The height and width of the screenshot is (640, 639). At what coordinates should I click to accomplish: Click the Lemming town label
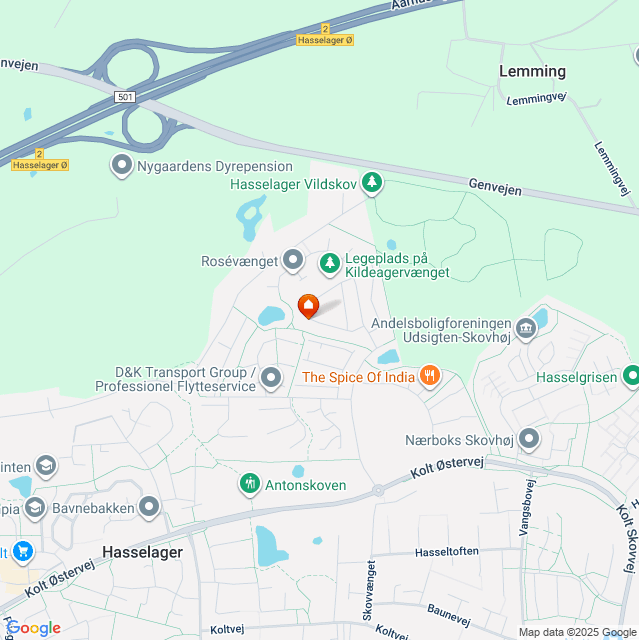pyautogui.click(x=532, y=71)
